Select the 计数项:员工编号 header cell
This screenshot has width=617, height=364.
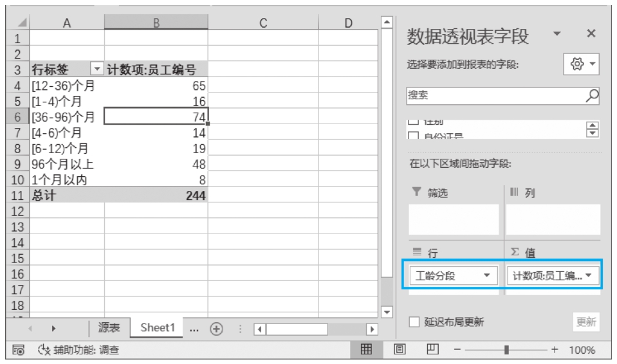156,69
